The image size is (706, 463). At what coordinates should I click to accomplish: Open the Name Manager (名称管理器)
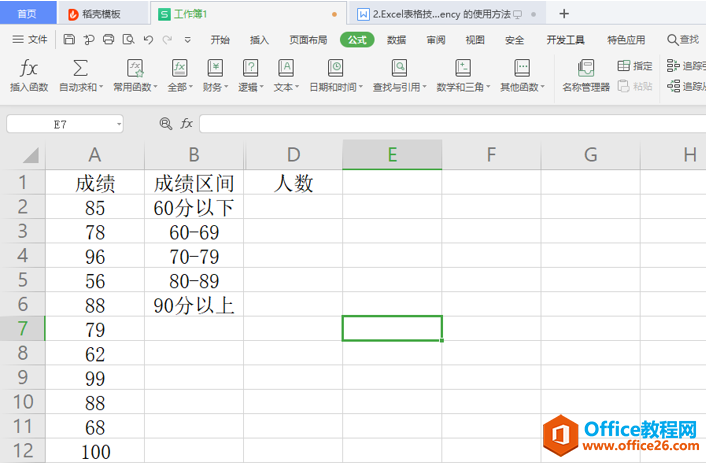(586, 75)
